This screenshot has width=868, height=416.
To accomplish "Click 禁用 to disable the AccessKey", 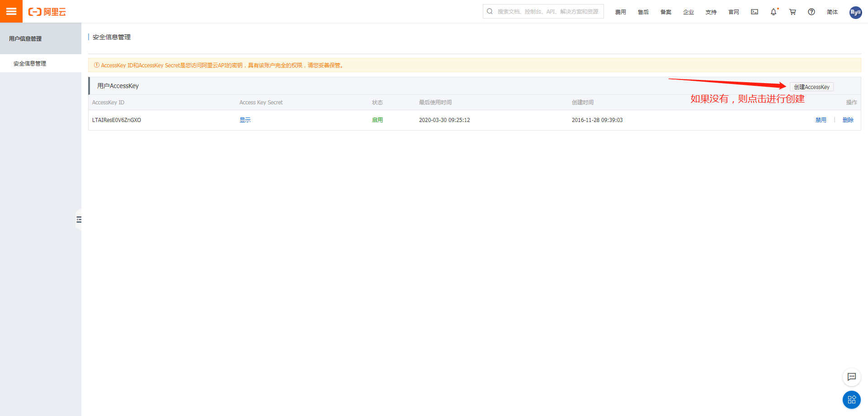I will (821, 120).
